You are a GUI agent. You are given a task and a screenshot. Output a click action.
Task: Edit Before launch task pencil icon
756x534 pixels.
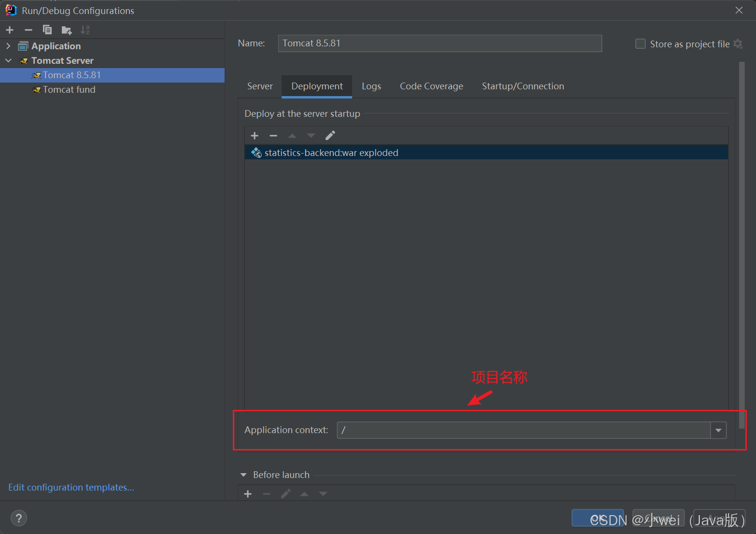[x=285, y=493]
